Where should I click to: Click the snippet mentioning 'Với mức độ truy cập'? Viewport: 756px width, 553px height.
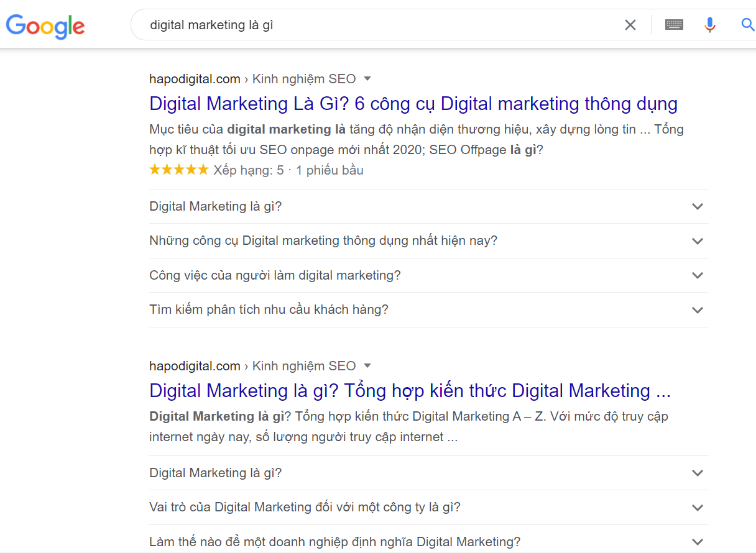coord(409,427)
